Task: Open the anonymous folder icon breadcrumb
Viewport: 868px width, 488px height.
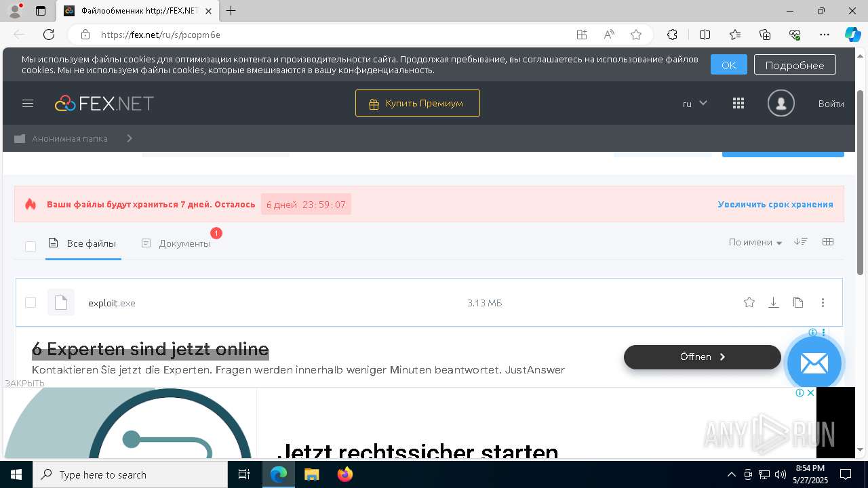Action: [x=20, y=138]
